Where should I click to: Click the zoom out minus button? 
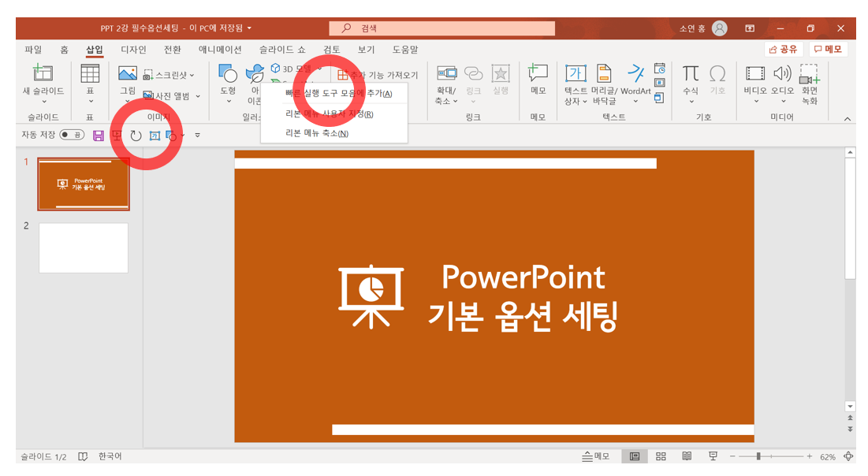click(x=732, y=456)
